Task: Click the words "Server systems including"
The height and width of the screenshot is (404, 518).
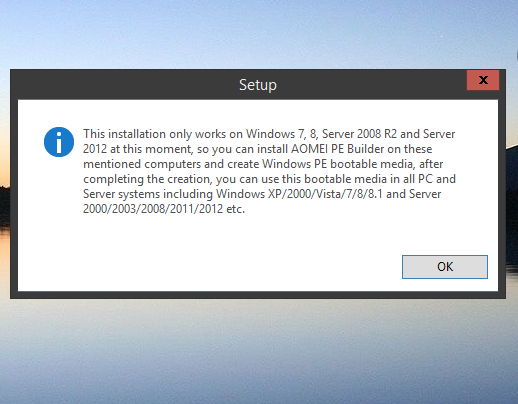Action: tap(148, 194)
